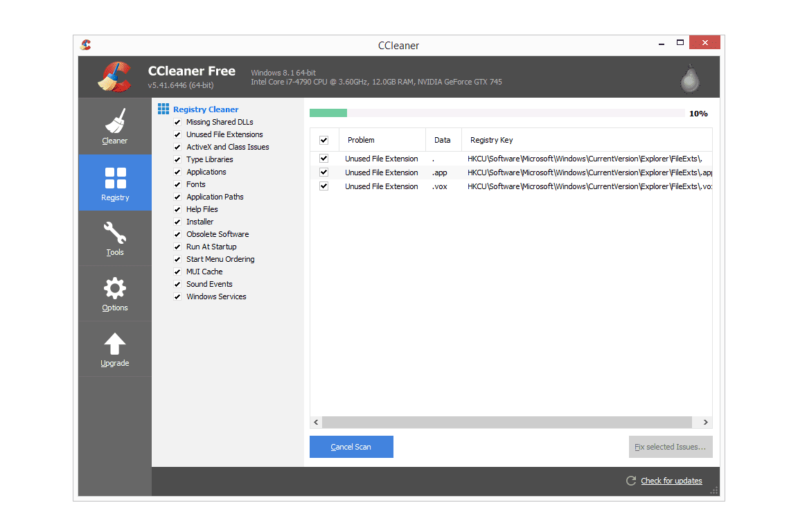The image size is (798, 532).
Task: Open the Tools wrench icon
Action: coord(115,233)
